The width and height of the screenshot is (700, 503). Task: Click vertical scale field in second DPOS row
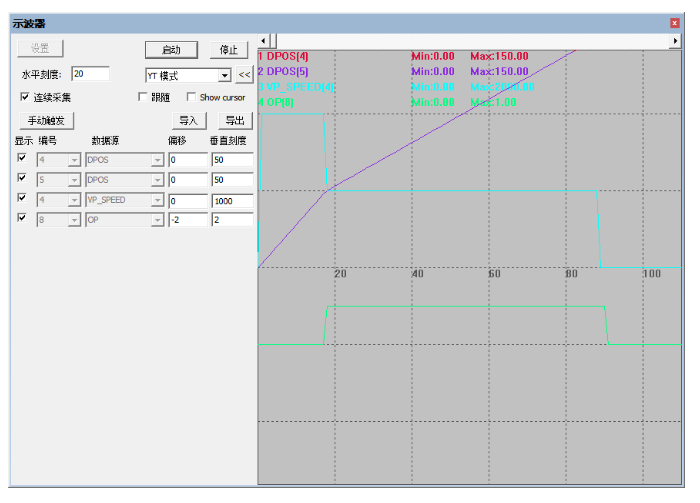233,180
